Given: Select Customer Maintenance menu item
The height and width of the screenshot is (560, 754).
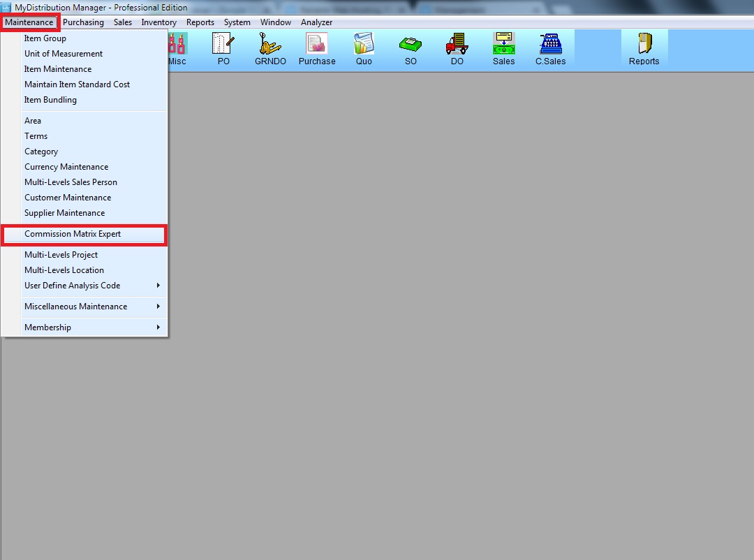Looking at the screenshot, I should [x=68, y=198].
